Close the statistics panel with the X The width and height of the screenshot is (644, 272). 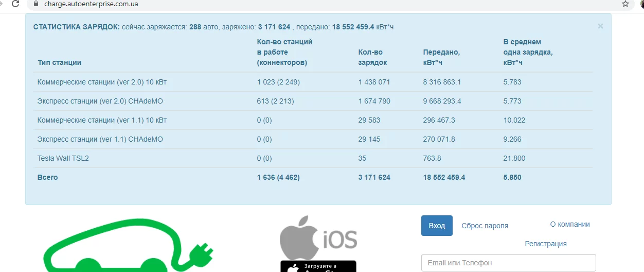tap(600, 26)
